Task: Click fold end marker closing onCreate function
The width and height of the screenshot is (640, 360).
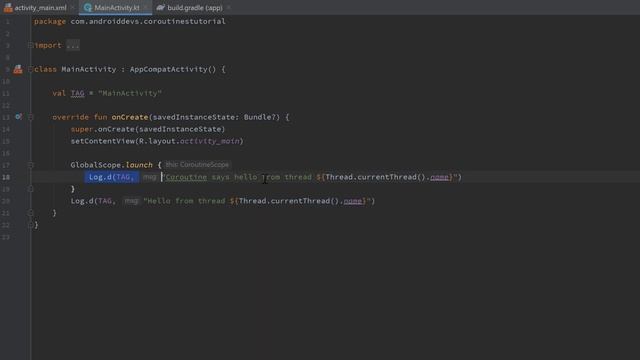Action: tap(31, 213)
